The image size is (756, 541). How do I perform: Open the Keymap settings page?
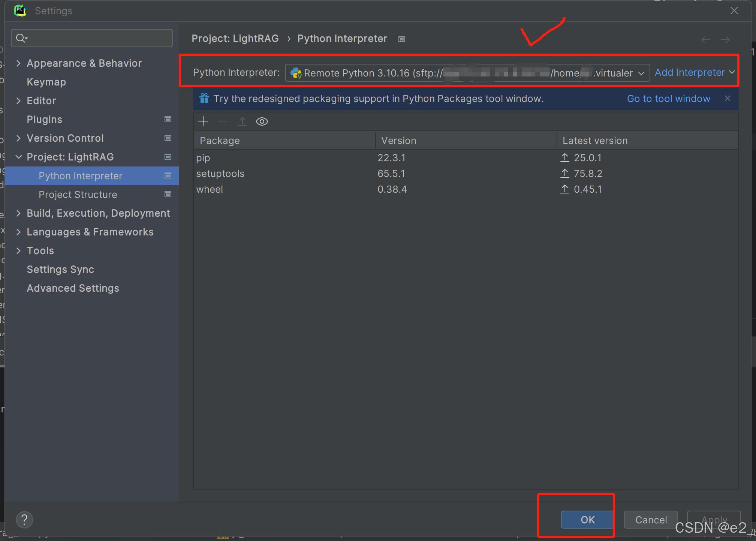pyautogui.click(x=46, y=82)
